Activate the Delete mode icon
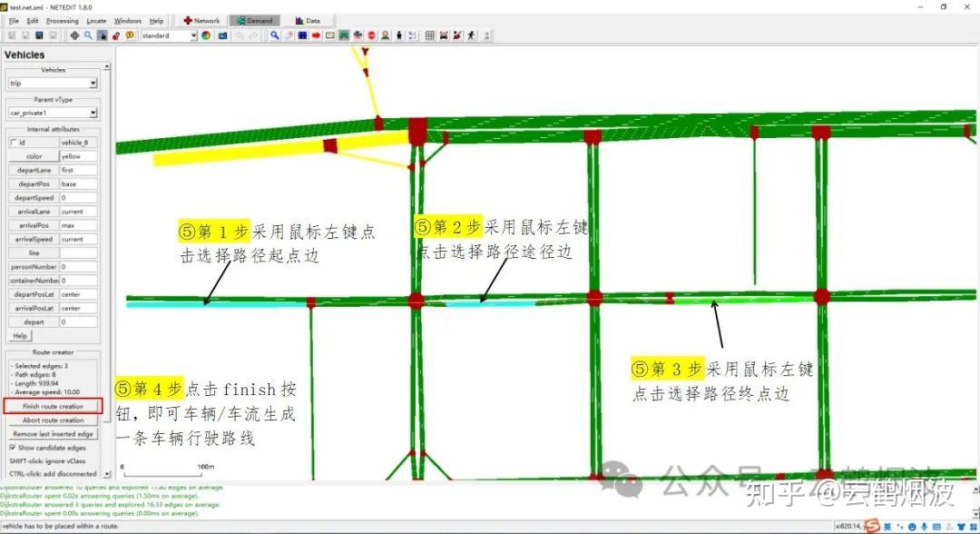This screenshot has height=534, width=980. pos(289,36)
